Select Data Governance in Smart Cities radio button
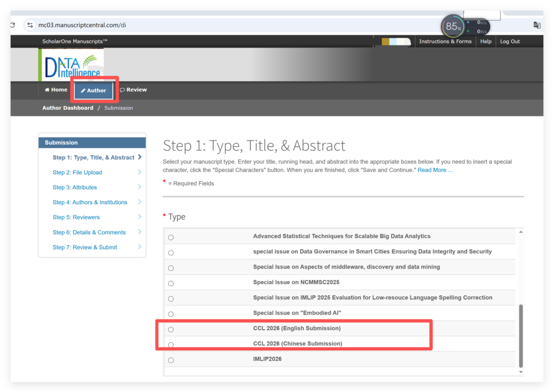554x392 pixels. point(171,253)
